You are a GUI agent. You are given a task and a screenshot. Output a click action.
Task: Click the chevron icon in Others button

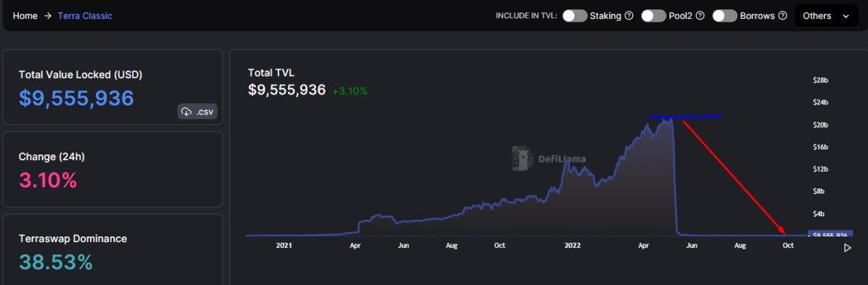click(846, 16)
